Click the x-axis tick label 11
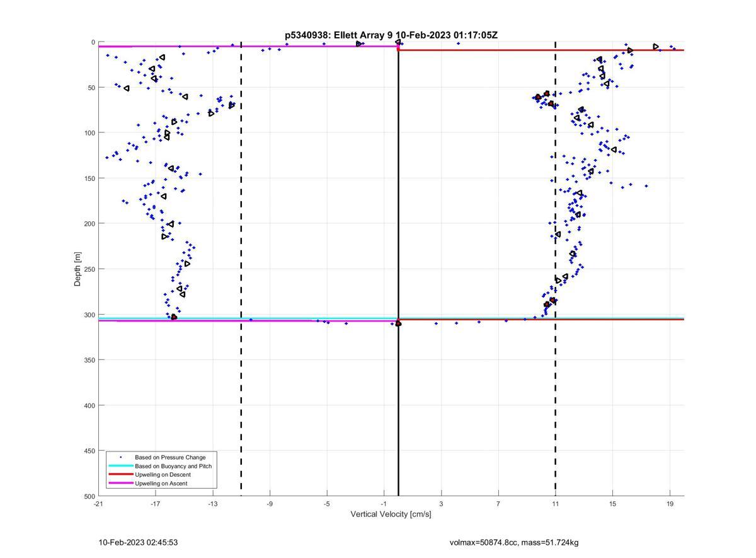 pos(555,504)
